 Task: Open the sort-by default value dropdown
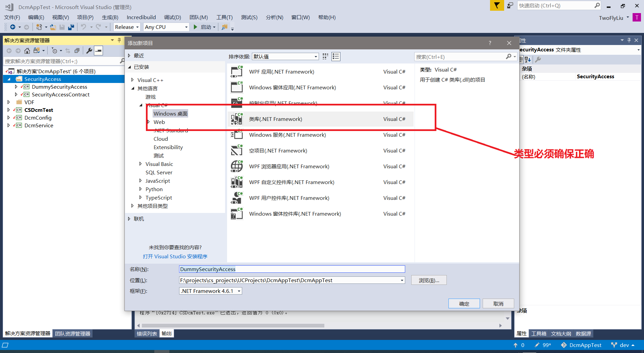click(285, 56)
